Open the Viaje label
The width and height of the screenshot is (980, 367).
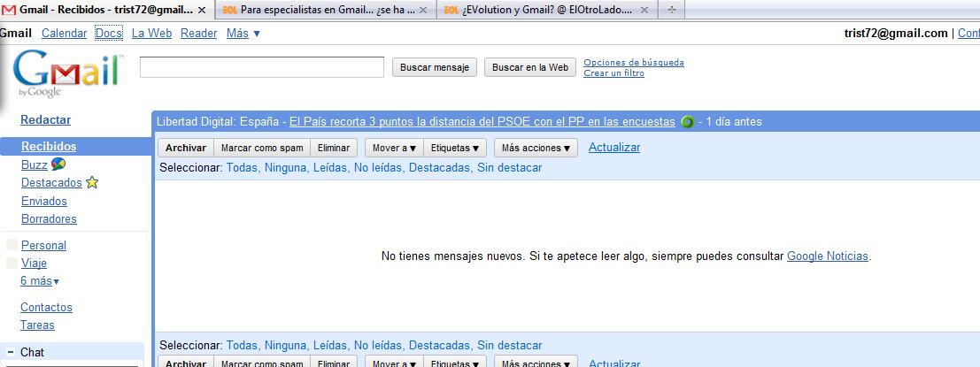(x=35, y=264)
